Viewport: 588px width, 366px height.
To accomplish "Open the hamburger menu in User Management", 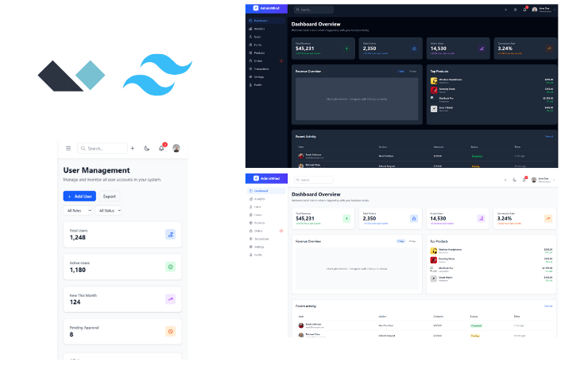I will point(68,148).
